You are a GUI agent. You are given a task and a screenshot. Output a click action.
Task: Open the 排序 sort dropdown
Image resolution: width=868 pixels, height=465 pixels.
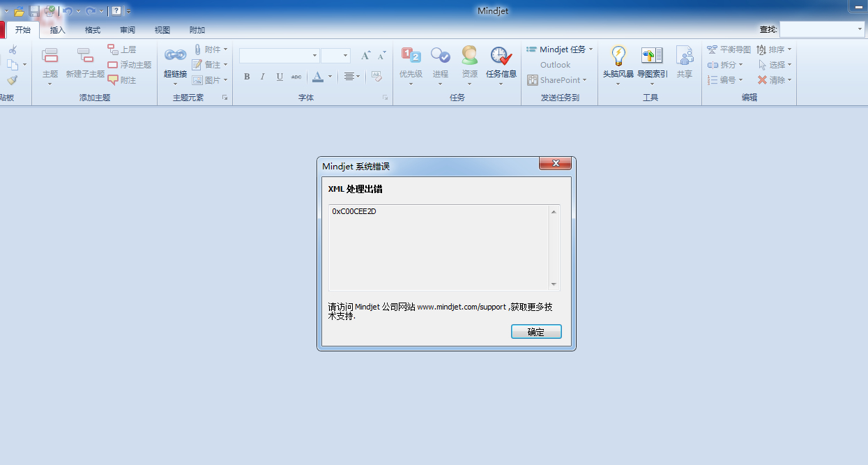click(774, 49)
